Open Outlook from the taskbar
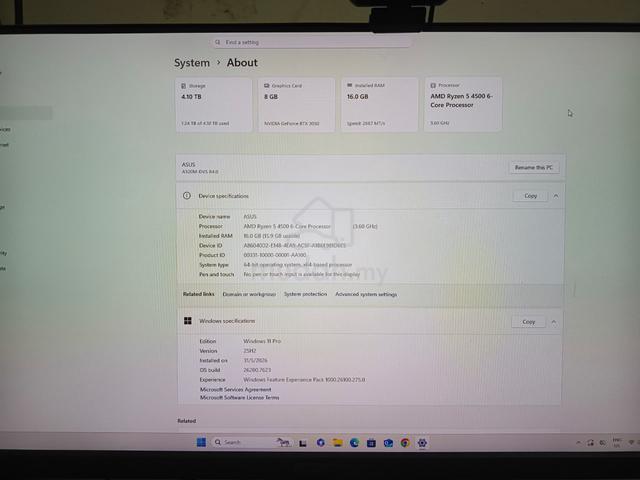Screen dimensions: 640x480 (388, 442)
